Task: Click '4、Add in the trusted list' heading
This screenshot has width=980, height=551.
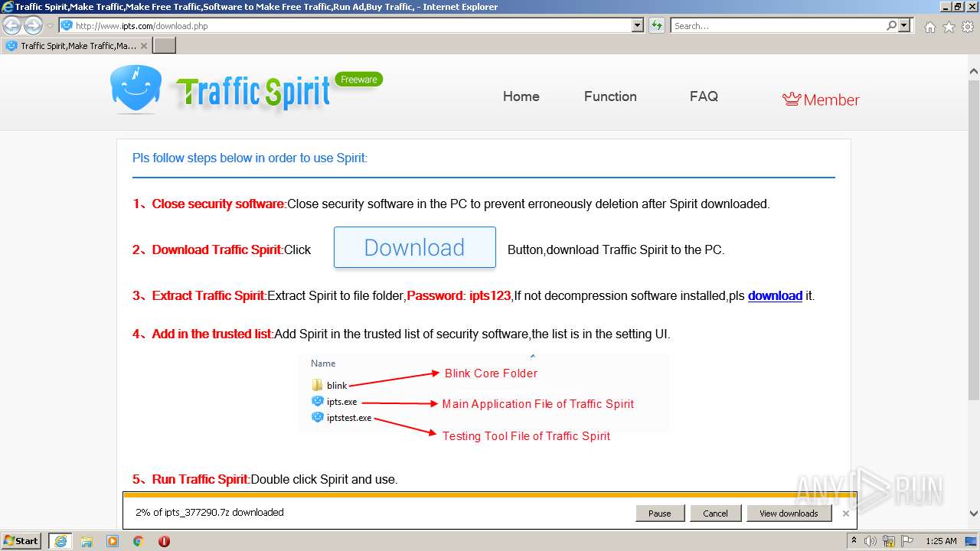Action: (202, 334)
